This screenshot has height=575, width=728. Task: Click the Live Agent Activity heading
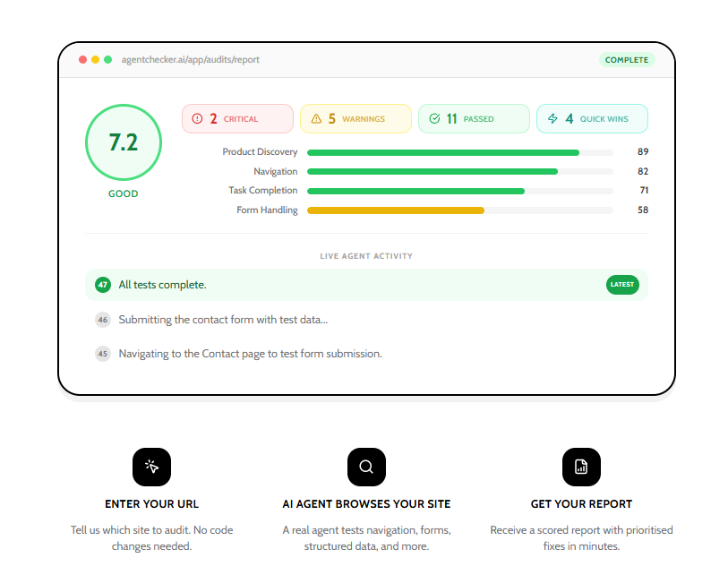[x=366, y=256]
